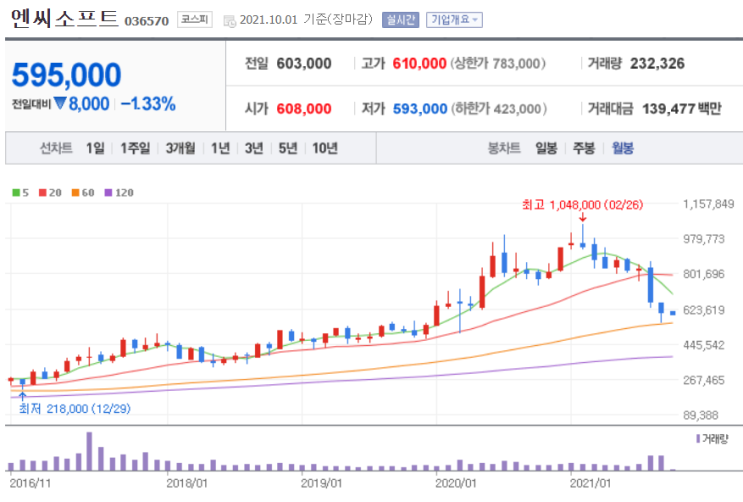Click the 엔씨소프트 stock name heading
The width and height of the screenshot is (743, 502).
click(x=64, y=18)
